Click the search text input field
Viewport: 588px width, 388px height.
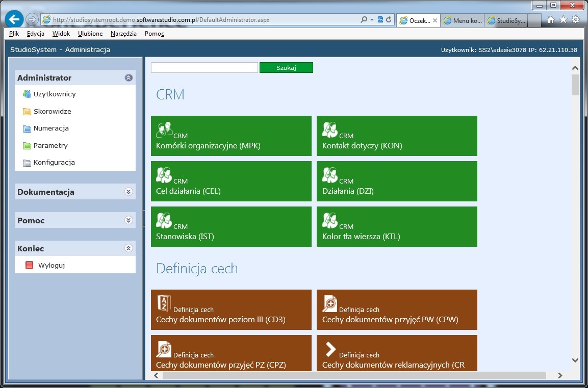204,68
